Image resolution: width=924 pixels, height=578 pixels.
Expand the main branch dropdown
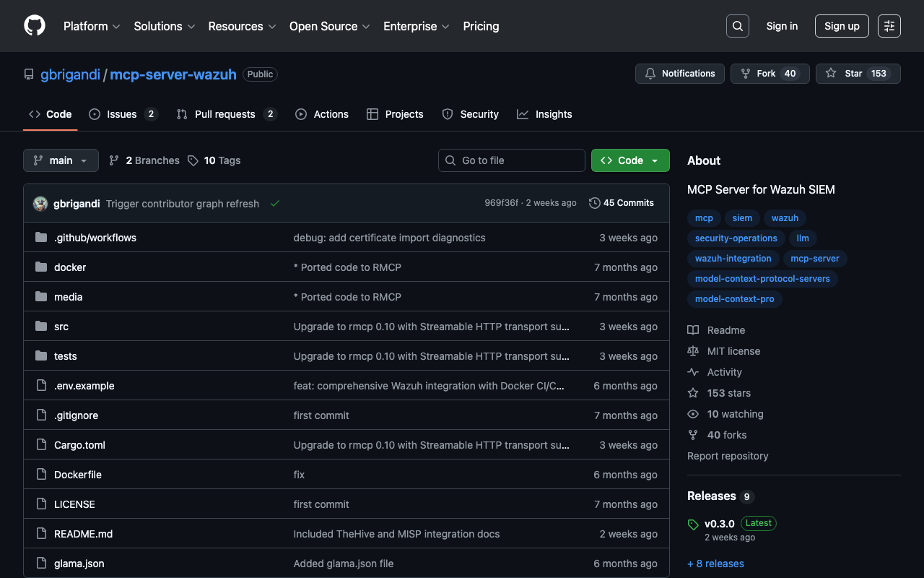(61, 160)
